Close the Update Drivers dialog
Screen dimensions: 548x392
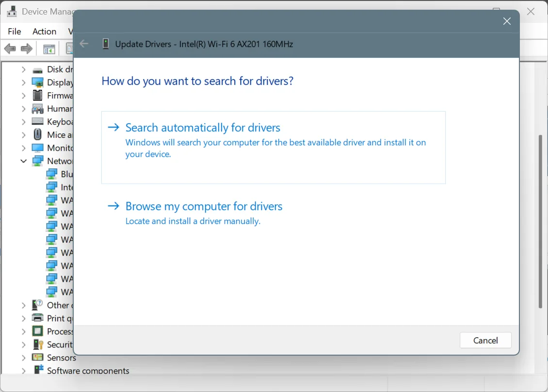point(507,21)
